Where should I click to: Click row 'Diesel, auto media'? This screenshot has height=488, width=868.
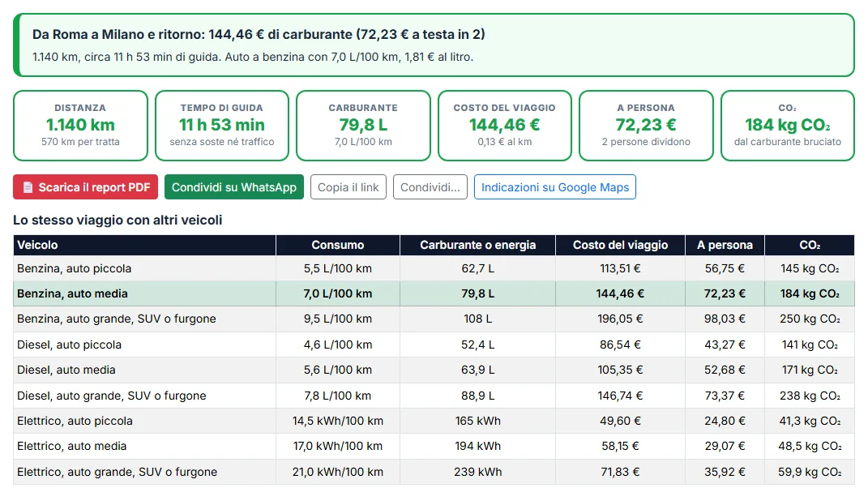(434, 370)
